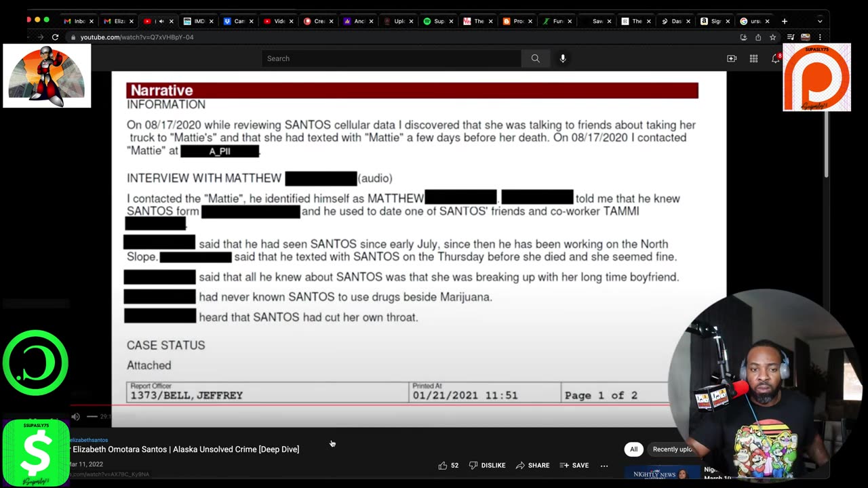Viewport: 868px width, 488px height.
Task: Click the Narrative heading in the video
Action: click(161, 90)
